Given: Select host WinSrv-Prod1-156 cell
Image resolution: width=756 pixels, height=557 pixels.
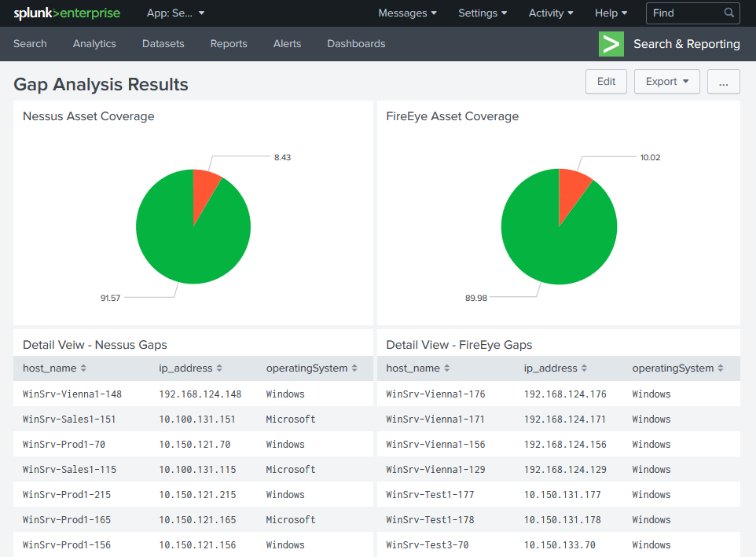Looking at the screenshot, I should pos(67,544).
